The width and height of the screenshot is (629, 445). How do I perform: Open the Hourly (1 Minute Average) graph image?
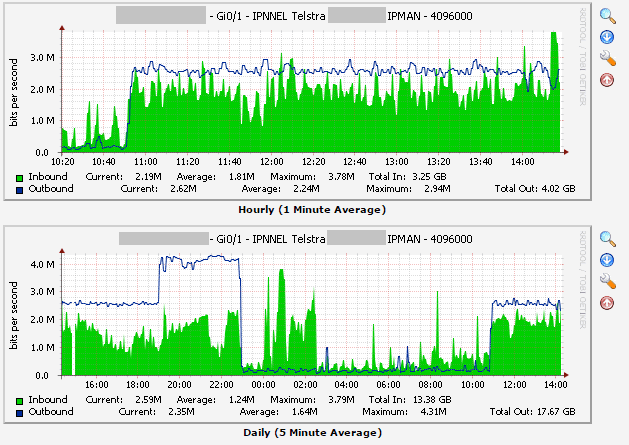297,101
